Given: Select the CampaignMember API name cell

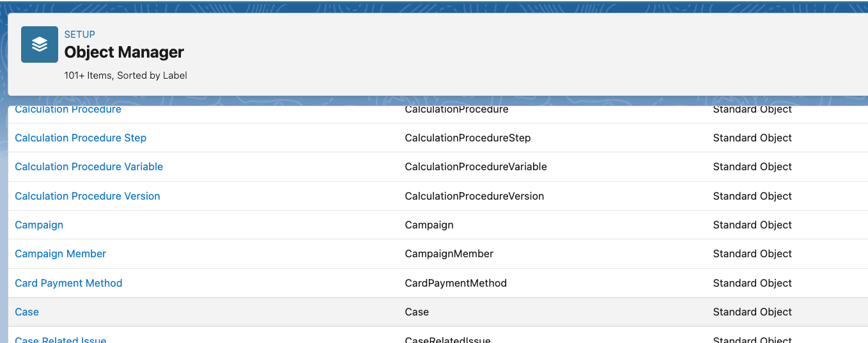Looking at the screenshot, I should click(x=449, y=254).
